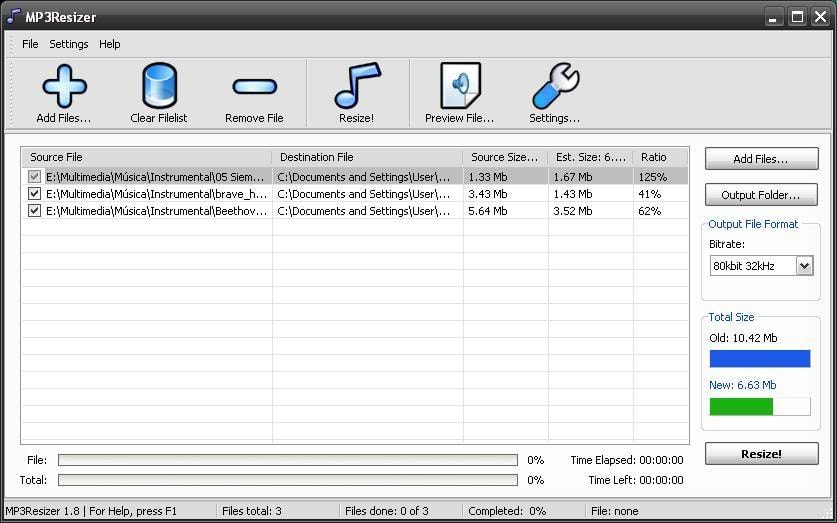Click the MP3Resizer title bar app icon
837x523 pixels.
(13, 17)
